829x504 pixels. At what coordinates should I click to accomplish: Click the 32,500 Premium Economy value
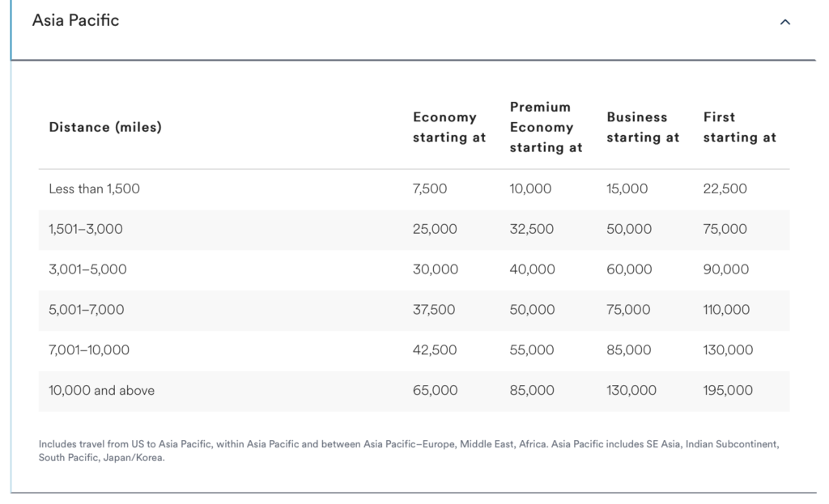(x=531, y=229)
